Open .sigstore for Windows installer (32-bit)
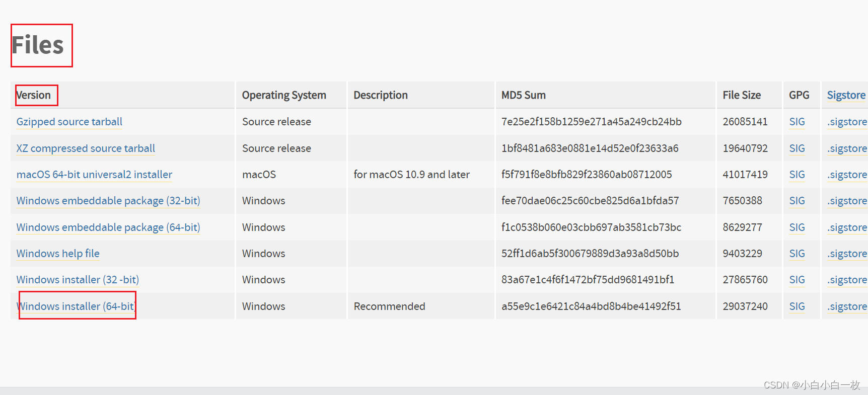 (847, 280)
